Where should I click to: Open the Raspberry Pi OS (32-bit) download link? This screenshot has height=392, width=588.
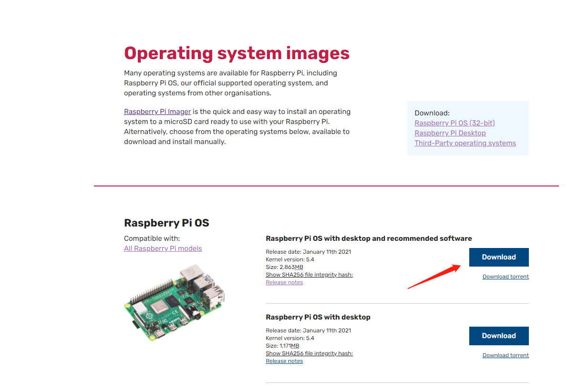pyautogui.click(x=454, y=123)
